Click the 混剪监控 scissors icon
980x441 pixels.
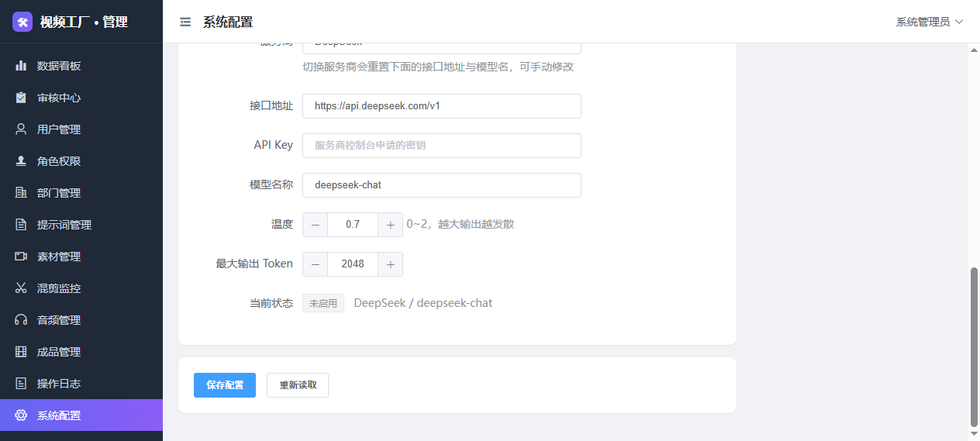point(21,288)
